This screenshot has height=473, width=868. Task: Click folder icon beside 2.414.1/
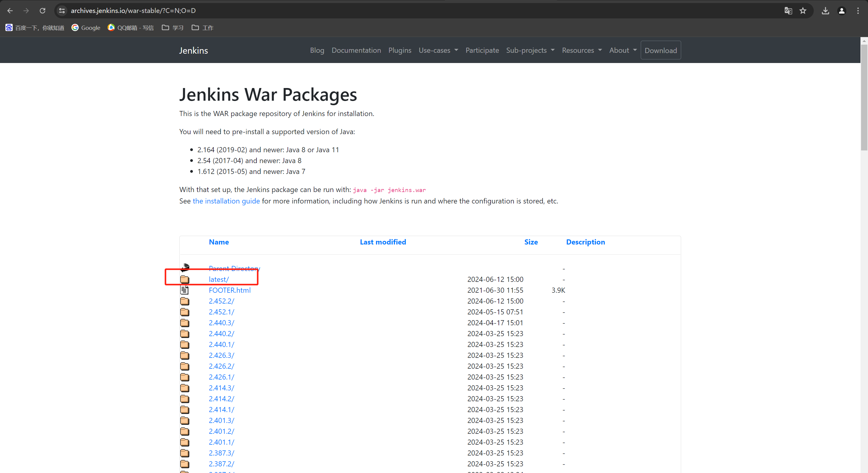point(185,410)
